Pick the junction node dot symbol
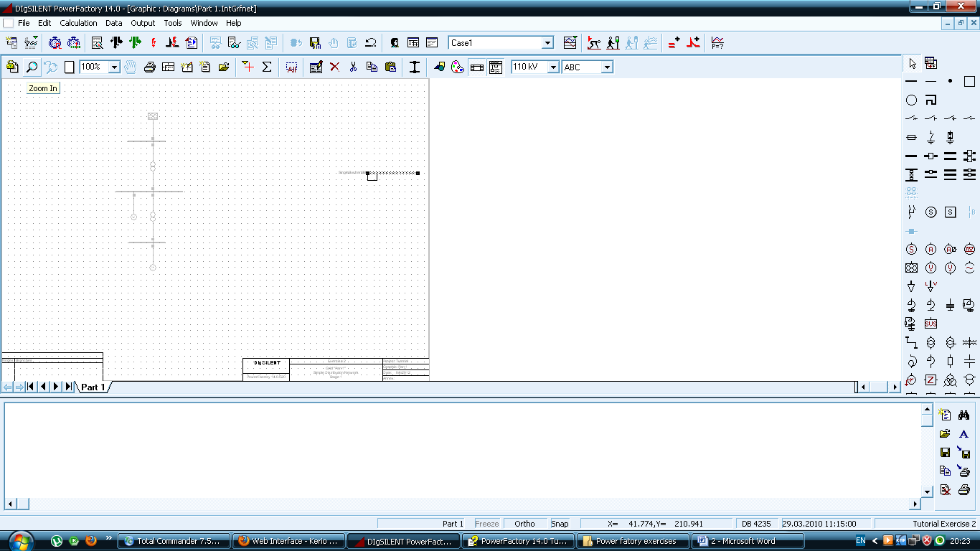This screenshot has height=551, width=980. pyautogui.click(x=950, y=81)
